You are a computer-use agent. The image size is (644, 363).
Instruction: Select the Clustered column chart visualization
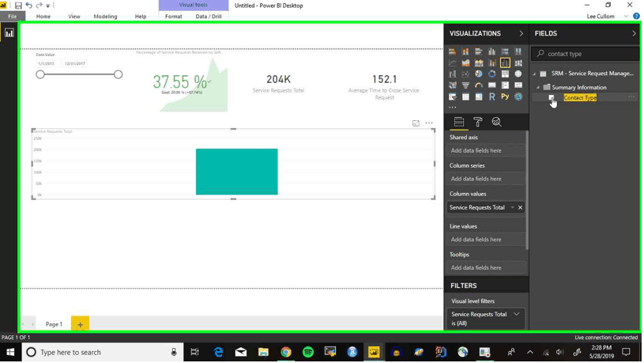(x=491, y=51)
